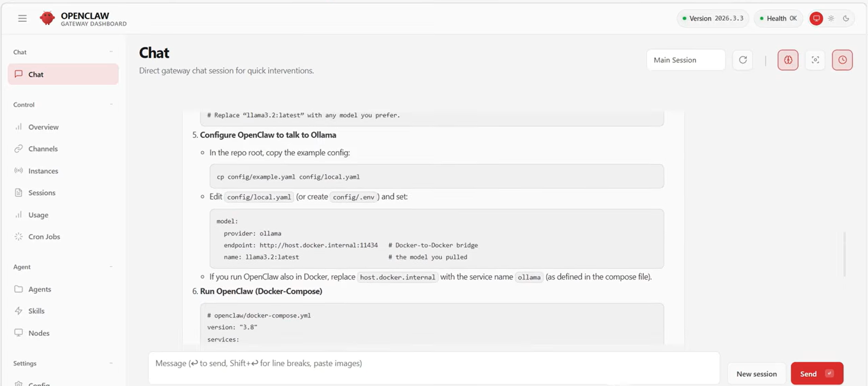Click the Cron Jobs spinner icon

[x=19, y=236]
